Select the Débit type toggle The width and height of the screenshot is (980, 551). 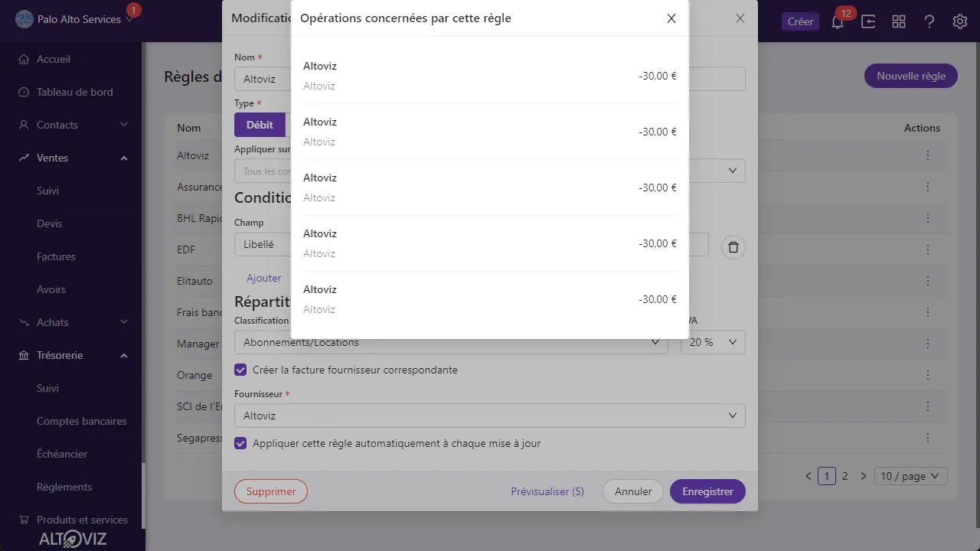click(260, 125)
